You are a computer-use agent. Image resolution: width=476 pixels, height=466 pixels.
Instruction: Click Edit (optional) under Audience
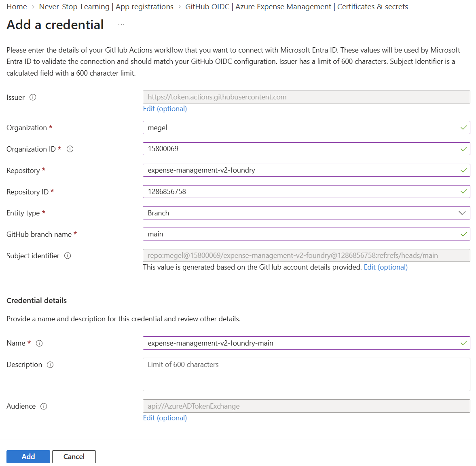[165, 418]
